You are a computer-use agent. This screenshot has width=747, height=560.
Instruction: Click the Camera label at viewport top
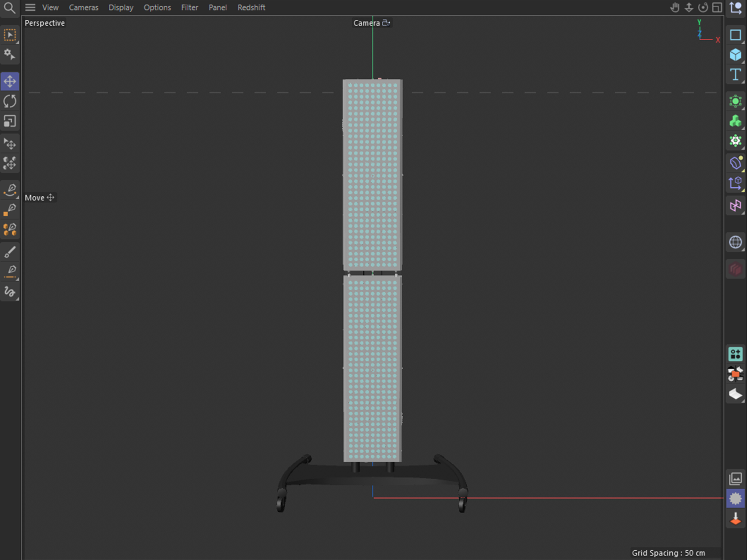click(372, 23)
